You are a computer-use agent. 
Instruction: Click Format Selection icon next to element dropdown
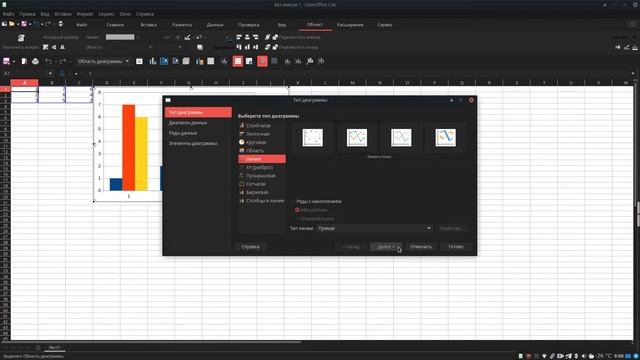[139, 61]
